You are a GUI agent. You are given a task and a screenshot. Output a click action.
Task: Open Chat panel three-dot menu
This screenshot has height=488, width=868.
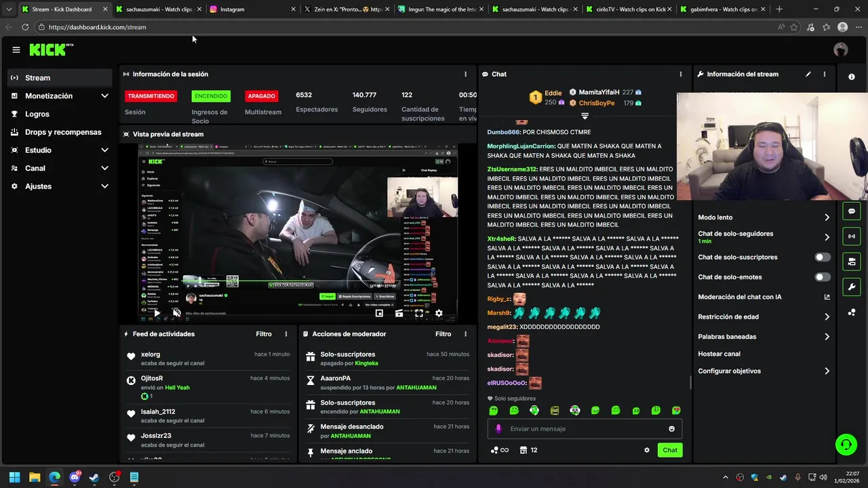tap(681, 74)
